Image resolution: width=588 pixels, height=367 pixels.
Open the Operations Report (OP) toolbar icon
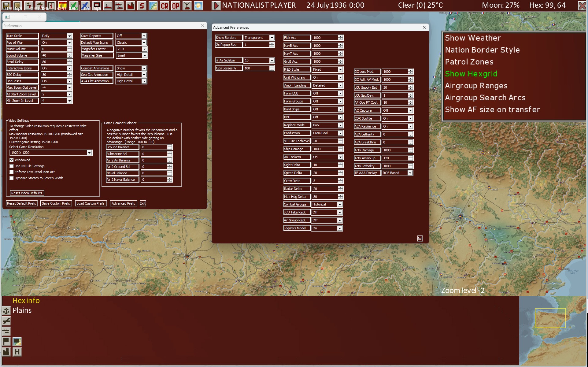coord(175,5)
